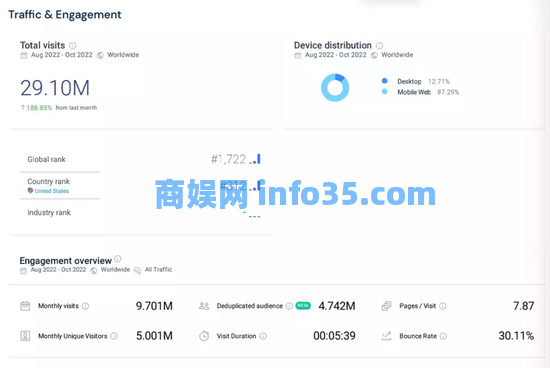Click the 5.001M unique visitors value

(x=154, y=336)
